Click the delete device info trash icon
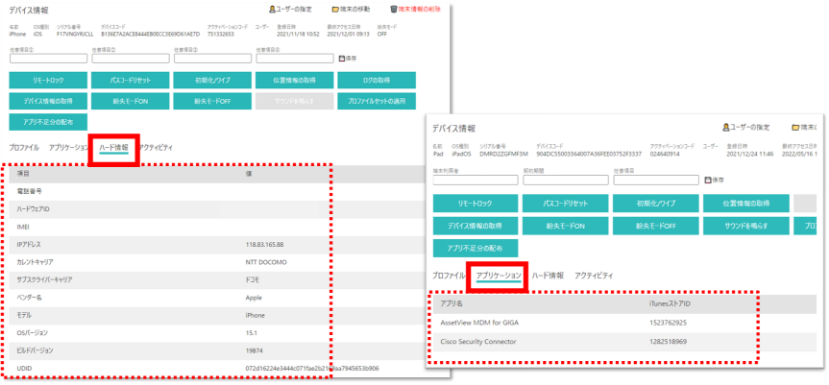Viewport: 829px width, 385px height. click(x=394, y=10)
